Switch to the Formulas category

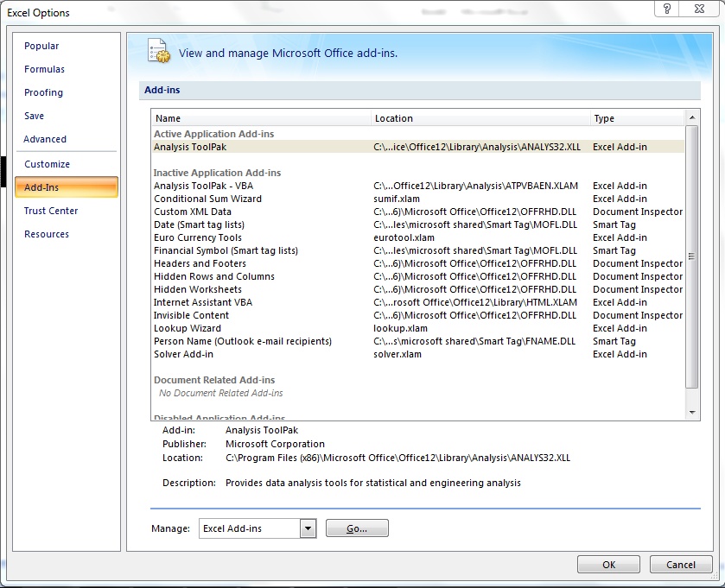point(44,69)
